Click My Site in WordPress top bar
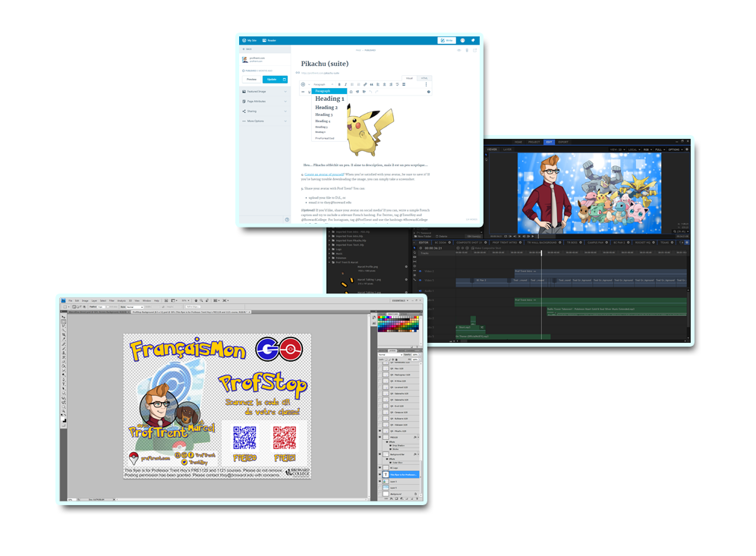 [250, 40]
